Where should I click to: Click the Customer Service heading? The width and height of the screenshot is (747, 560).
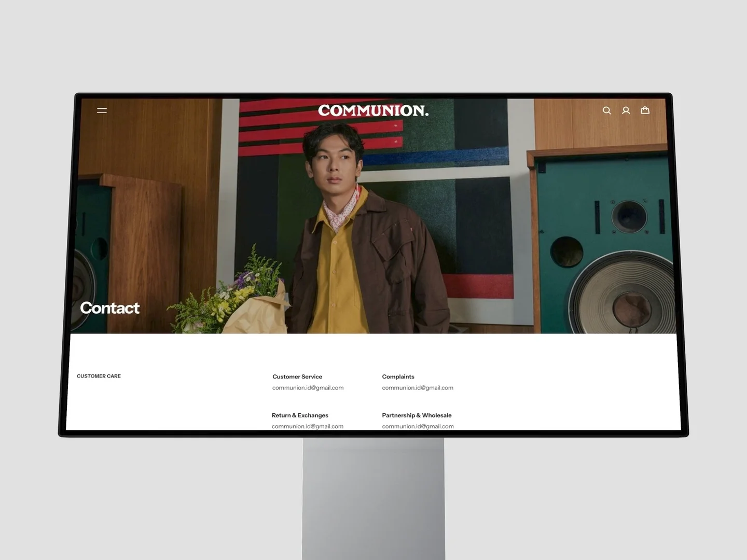(297, 377)
